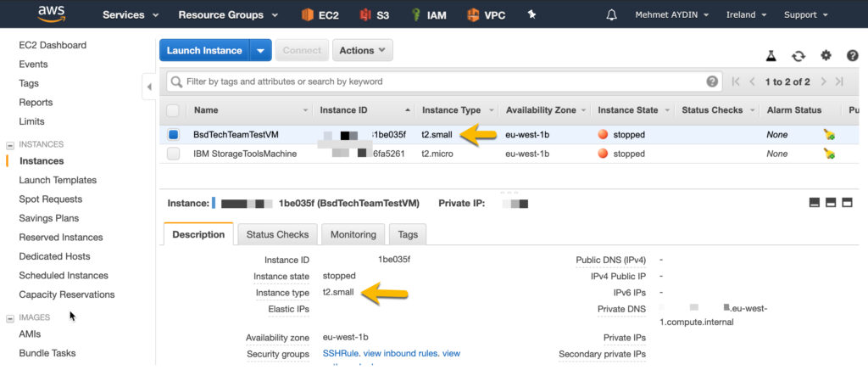This screenshot has width=868, height=370.
Task: Switch to the Description tab
Action: 198,234
